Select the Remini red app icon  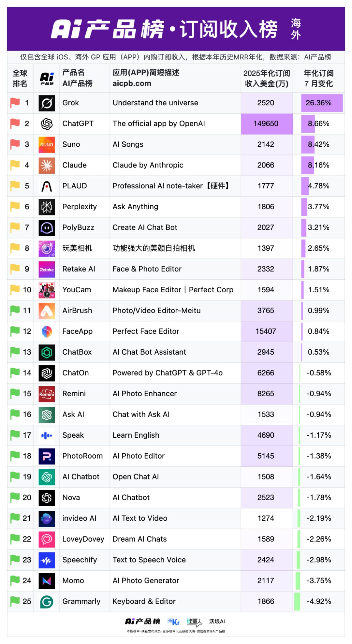(x=47, y=394)
